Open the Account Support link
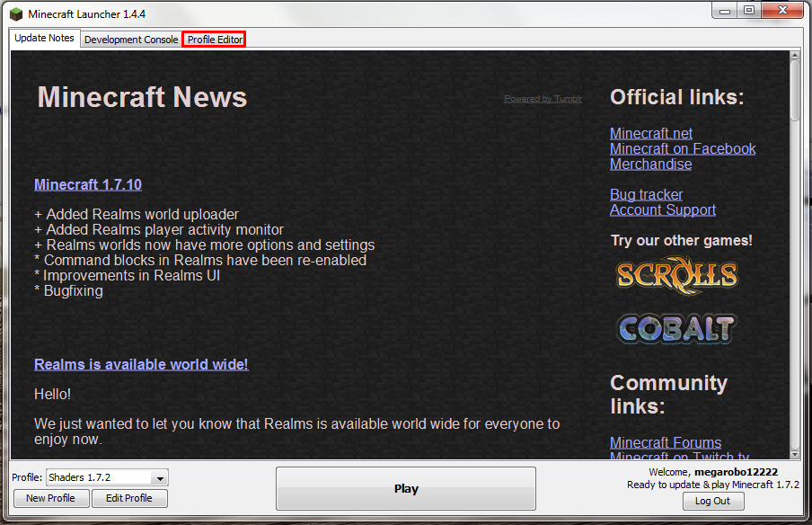 pyautogui.click(x=662, y=209)
